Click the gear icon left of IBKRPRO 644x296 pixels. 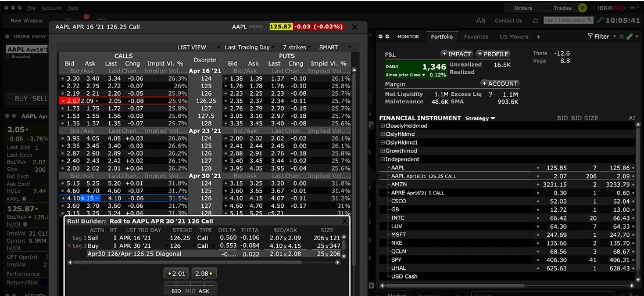[x=593, y=8]
